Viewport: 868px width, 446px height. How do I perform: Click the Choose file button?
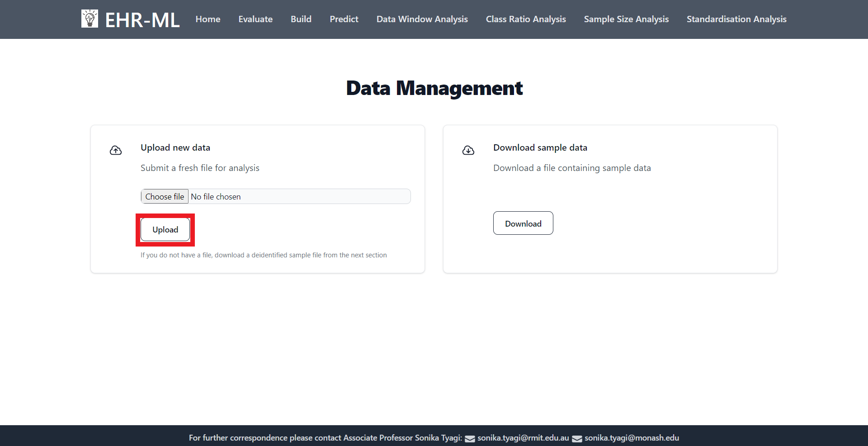[x=165, y=196]
